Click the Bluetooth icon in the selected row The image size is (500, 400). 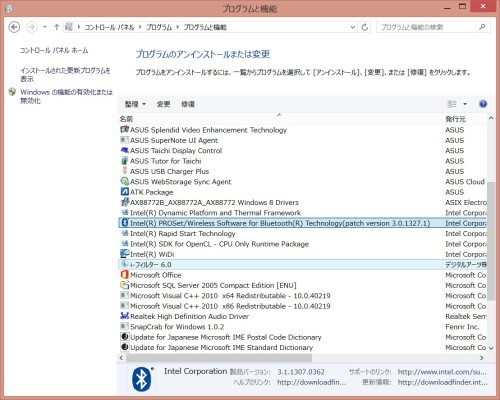tap(124, 223)
